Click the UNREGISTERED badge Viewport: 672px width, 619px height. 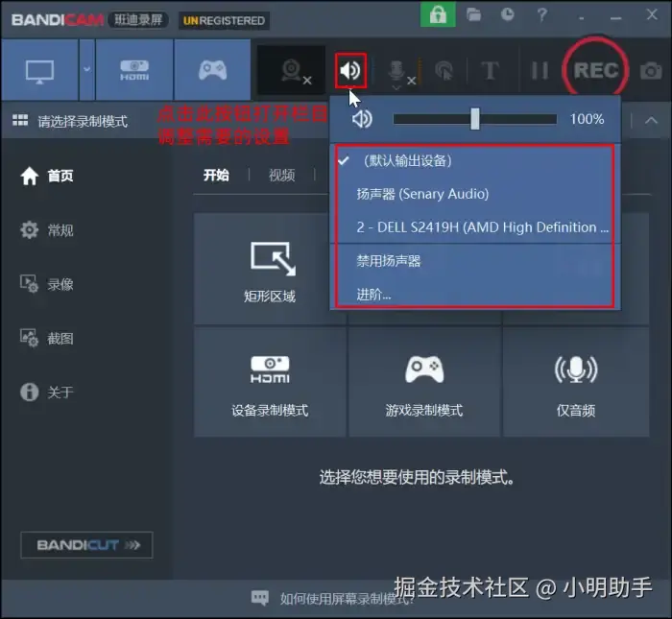click(224, 20)
